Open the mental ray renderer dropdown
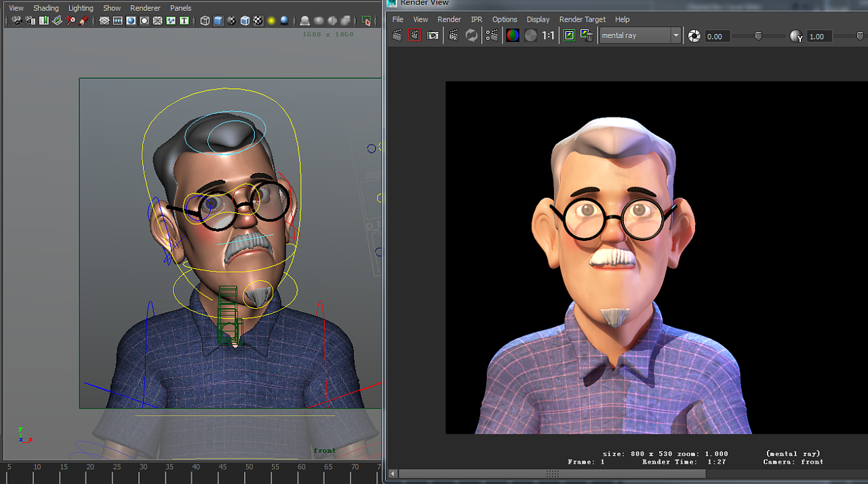This screenshot has height=484, width=868. tap(640, 35)
